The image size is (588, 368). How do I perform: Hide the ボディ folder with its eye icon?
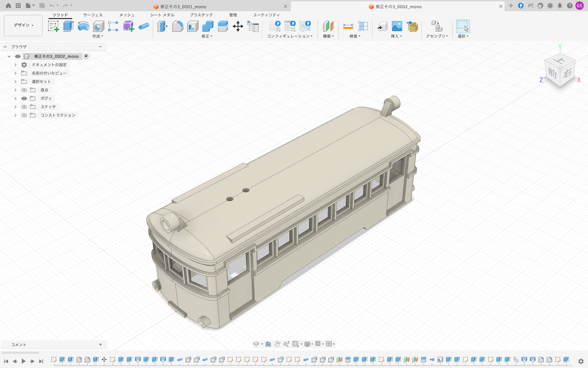[24, 99]
